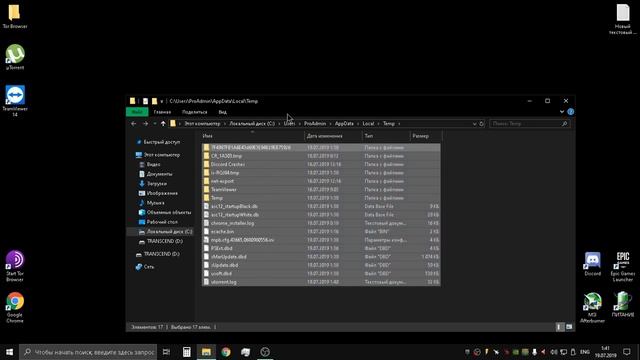The image size is (640, 360).
Task: Click Users in the address breadcrumb
Action: 289,123
